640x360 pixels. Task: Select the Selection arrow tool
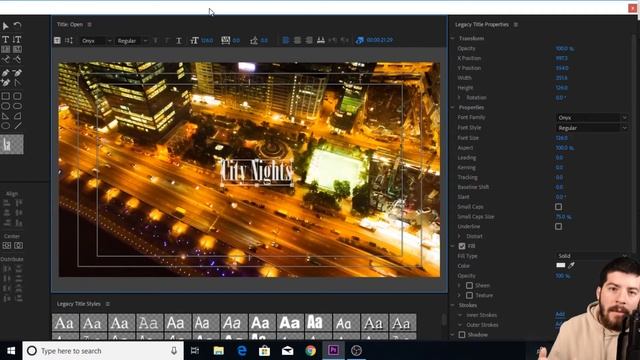(5, 26)
